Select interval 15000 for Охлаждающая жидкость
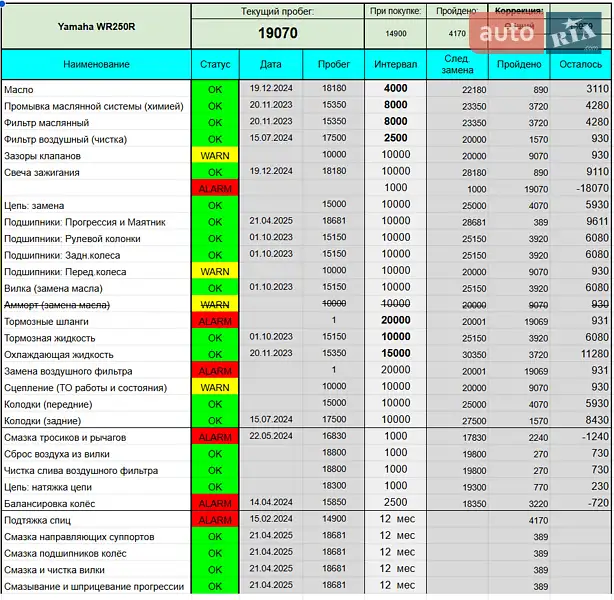Viewport: 614px width, 600px height. click(395, 354)
